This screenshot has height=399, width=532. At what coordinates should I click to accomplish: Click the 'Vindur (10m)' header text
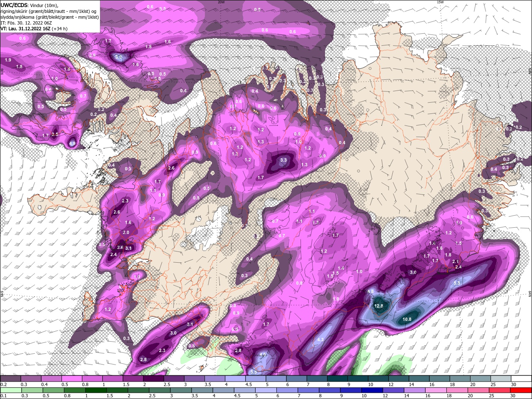coord(44,5)
